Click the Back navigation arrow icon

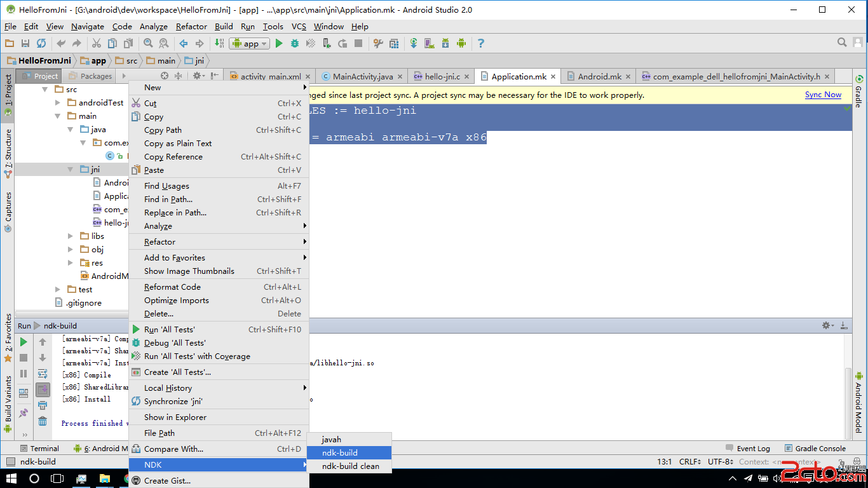point(184,43)
